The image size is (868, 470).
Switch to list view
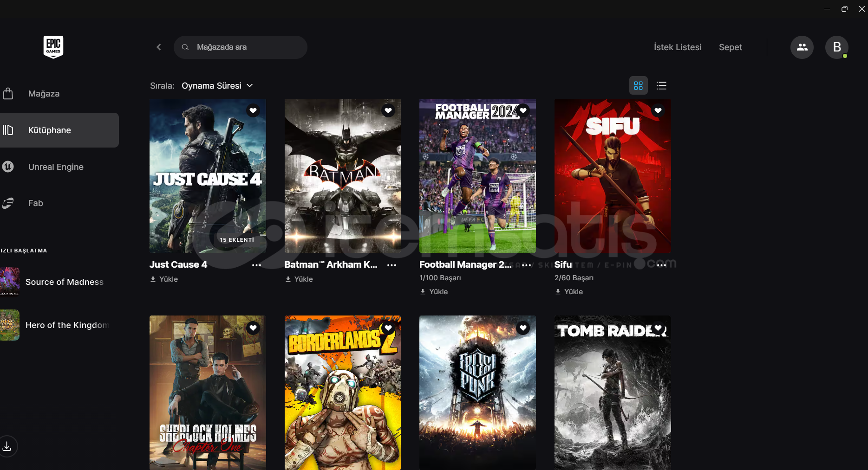(661, 86)
